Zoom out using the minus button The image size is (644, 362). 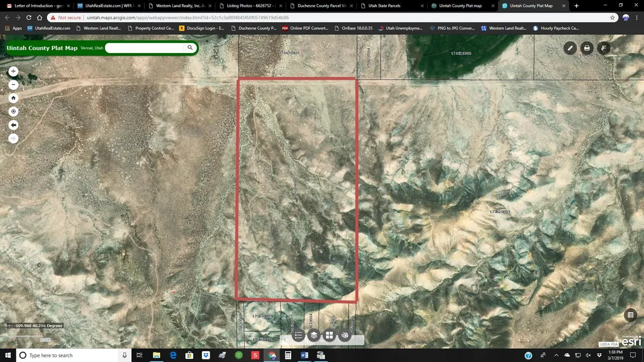pyautogui.click(x=13, y=84)
